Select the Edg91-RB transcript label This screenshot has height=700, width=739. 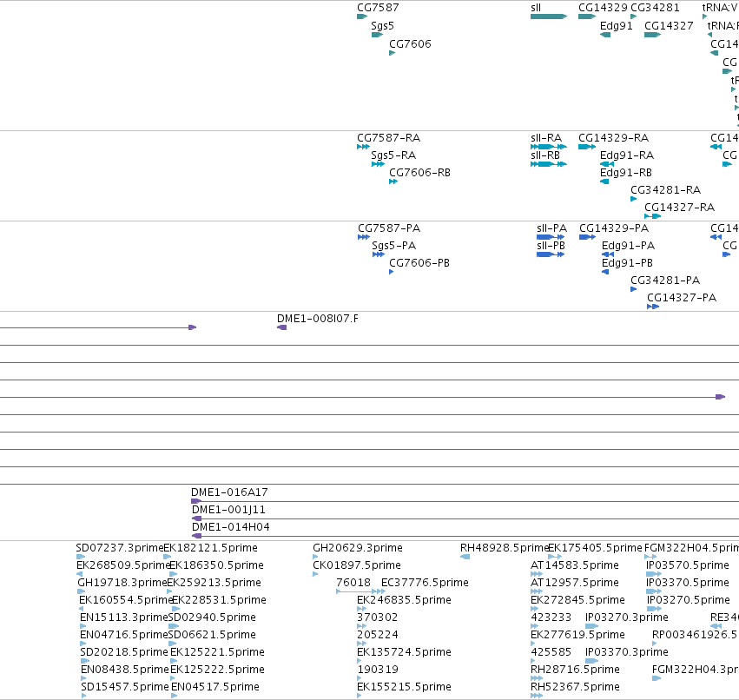(626, 173)
